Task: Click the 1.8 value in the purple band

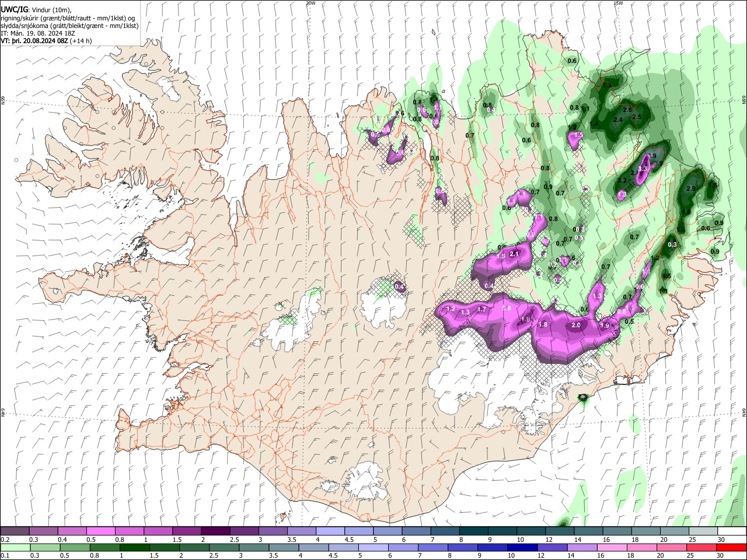Action: [543, 325]
